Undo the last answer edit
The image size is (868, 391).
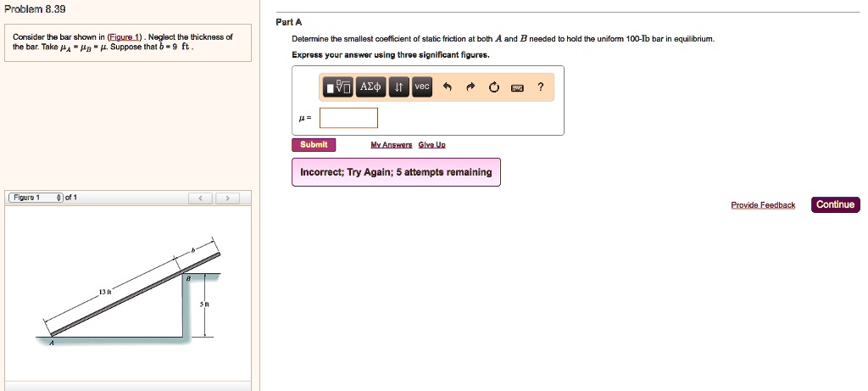coord(448,88)
